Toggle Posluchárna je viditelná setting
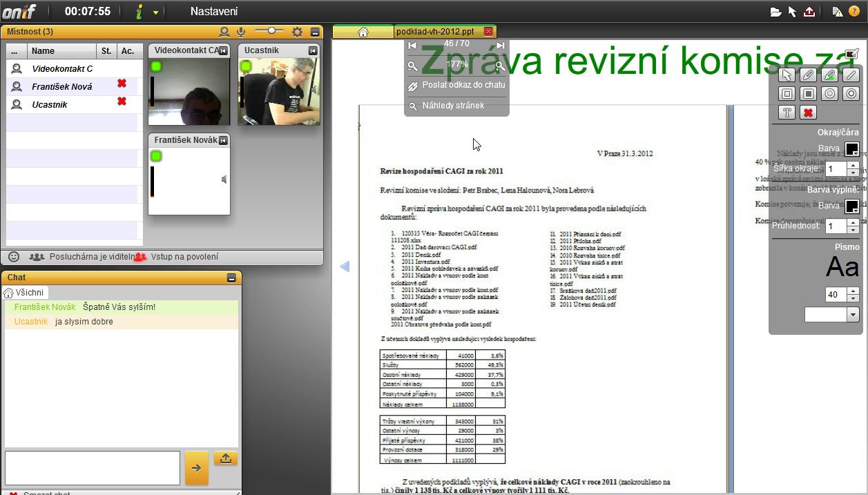 coord(83,257)
